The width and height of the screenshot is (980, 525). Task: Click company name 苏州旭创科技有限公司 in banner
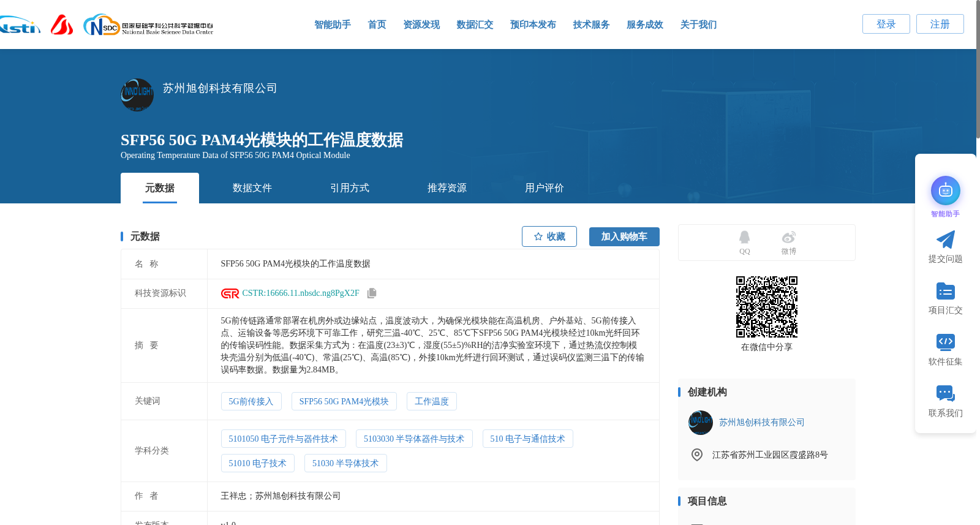220,88
